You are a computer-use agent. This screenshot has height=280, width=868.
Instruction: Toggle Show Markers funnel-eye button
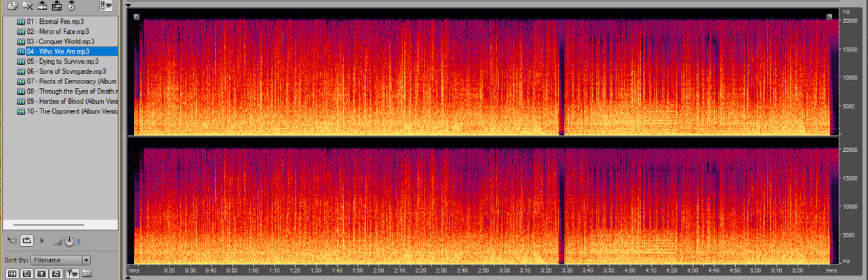point(73,273)
